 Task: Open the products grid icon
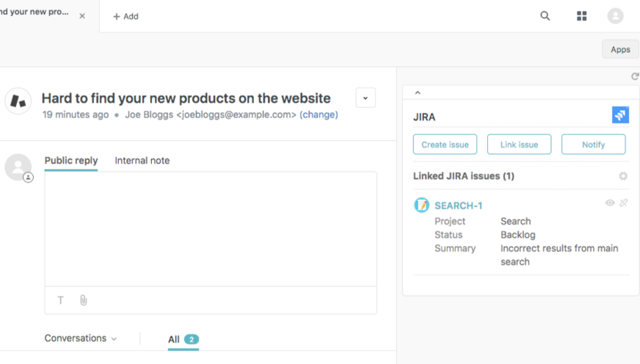coord(582,16)
